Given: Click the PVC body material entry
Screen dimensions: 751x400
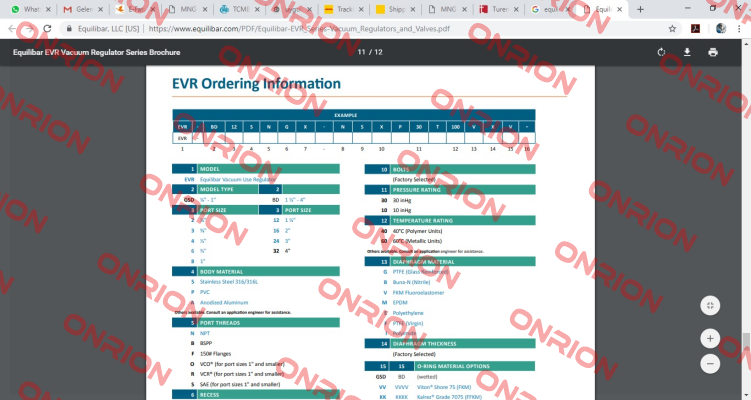Looking at the screenshot, I should (205, 292).
